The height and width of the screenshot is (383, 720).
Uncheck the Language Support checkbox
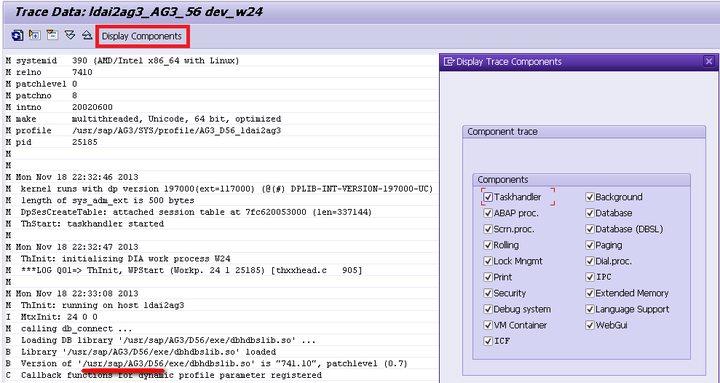click(590, 309)
